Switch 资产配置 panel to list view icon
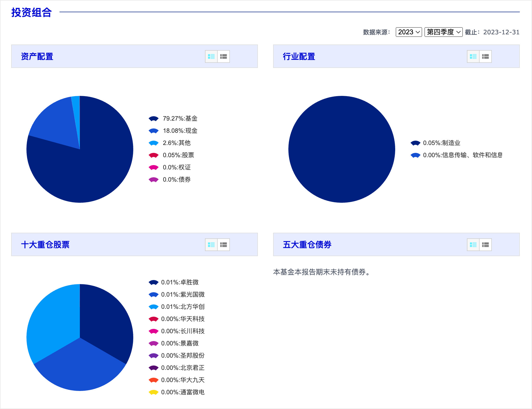The height and width of the screenshot is (409, 532). click(224, 56)
